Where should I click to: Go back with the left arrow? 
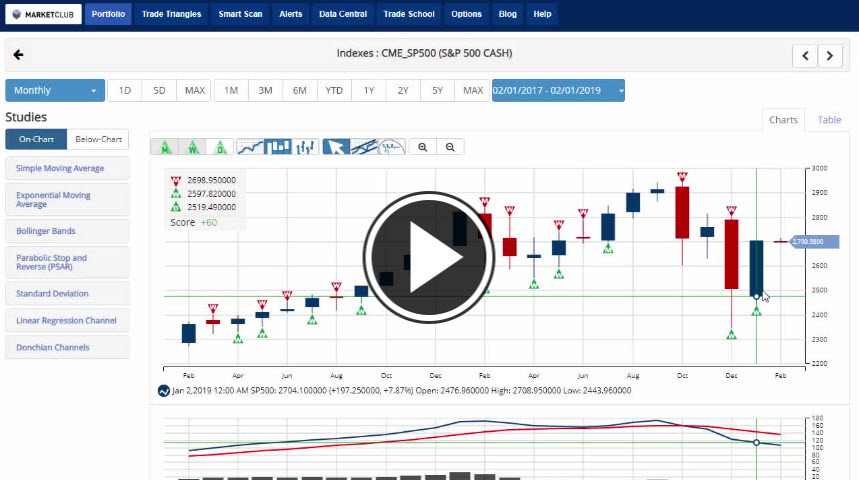click(x=18, y=55)
